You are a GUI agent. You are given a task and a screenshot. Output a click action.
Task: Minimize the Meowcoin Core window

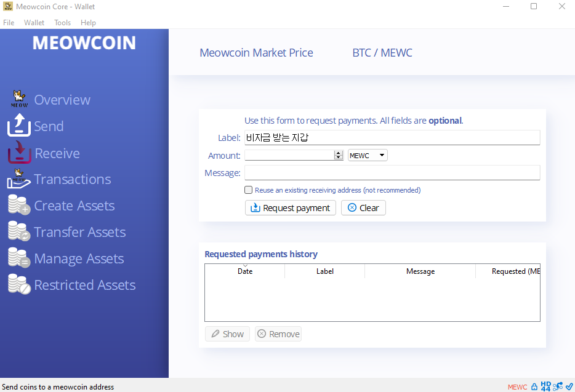pyautogui.click(x=506, y=7)
